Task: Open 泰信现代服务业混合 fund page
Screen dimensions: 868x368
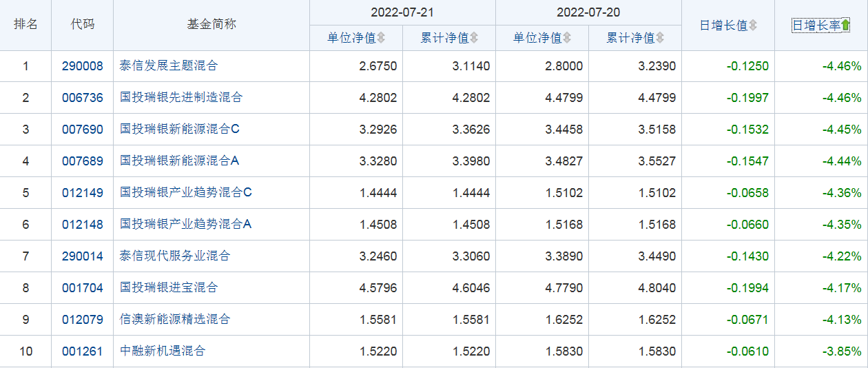Action: click(175, 256)
